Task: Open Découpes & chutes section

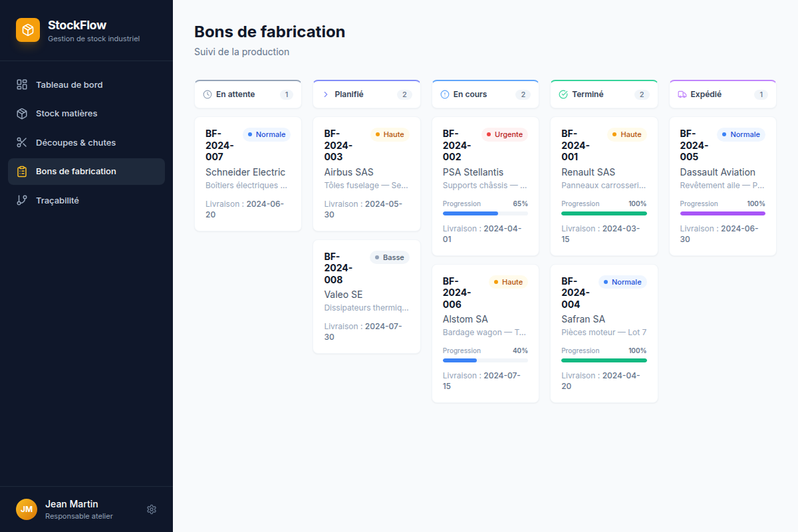Action: click(x=86, y=142)
